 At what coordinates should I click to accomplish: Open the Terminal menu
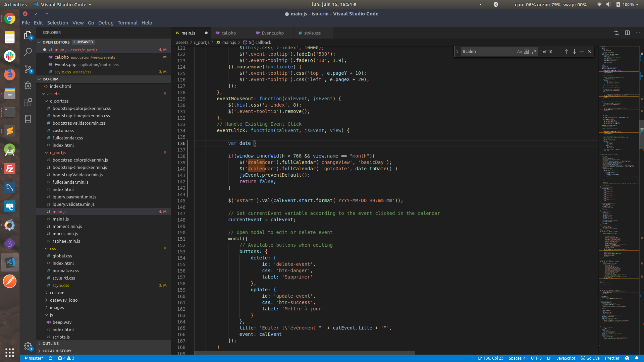127,22
